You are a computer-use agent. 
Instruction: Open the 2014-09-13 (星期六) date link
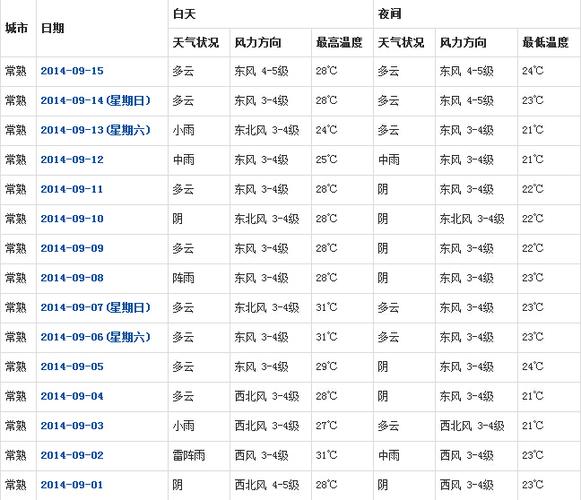coord(96,130)
